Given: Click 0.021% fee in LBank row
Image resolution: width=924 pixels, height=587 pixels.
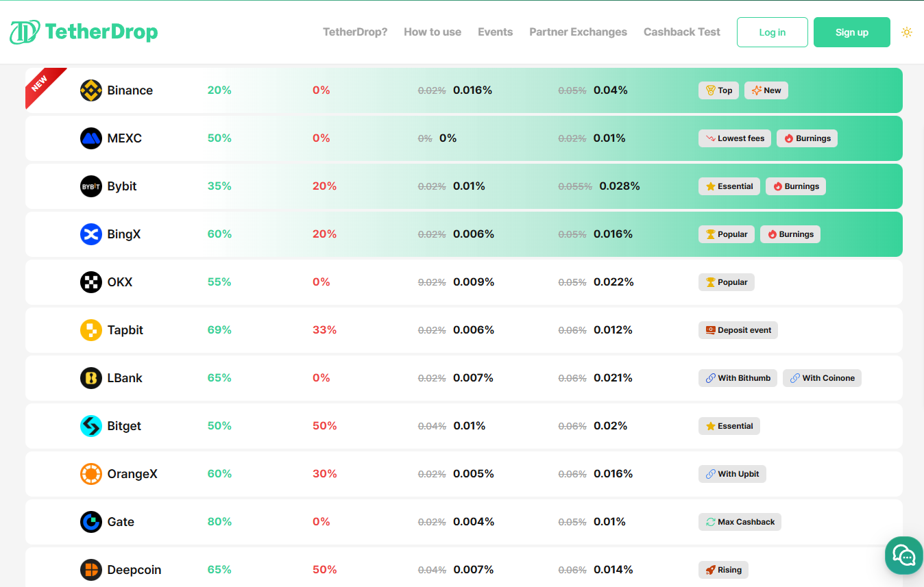Looking at the screenshot, I should [x=613, y=378].
